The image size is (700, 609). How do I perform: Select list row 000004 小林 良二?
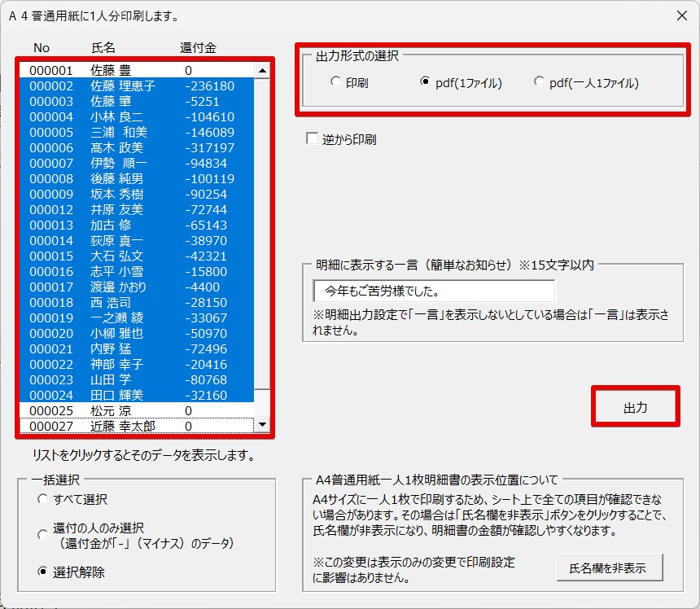pyautogui.click(x=134, y=117)
